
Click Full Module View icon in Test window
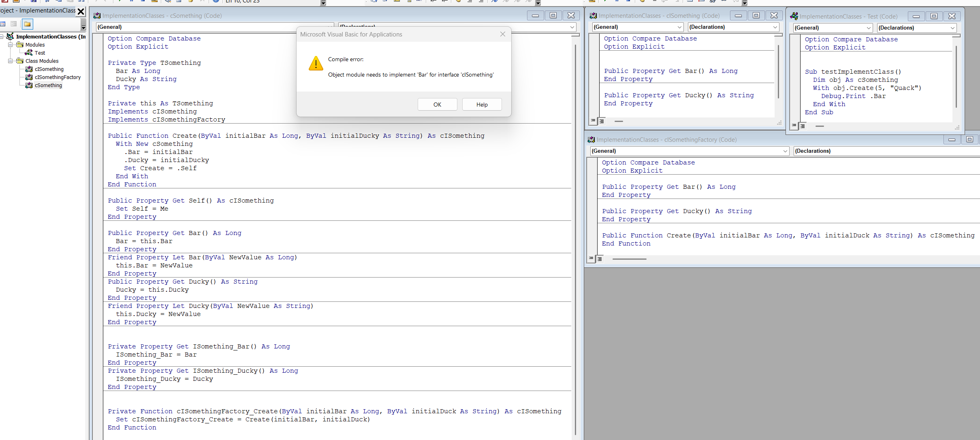802,126
